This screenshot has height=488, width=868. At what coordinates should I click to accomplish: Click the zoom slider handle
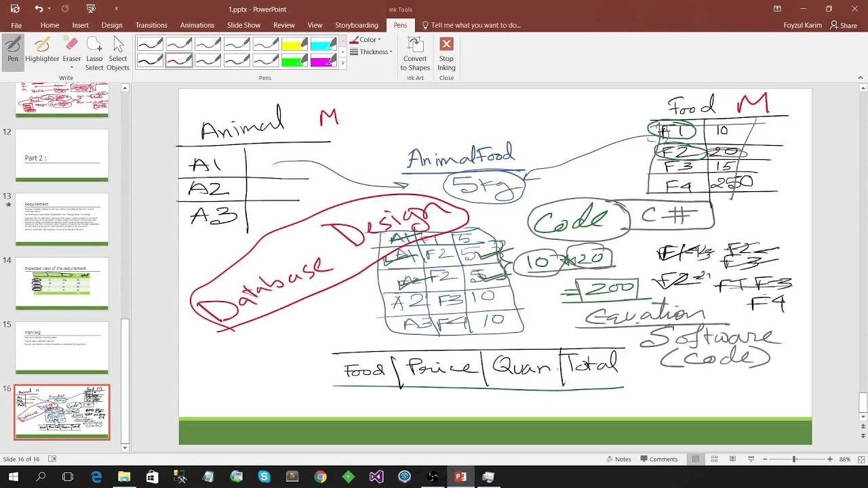[794, 459]
